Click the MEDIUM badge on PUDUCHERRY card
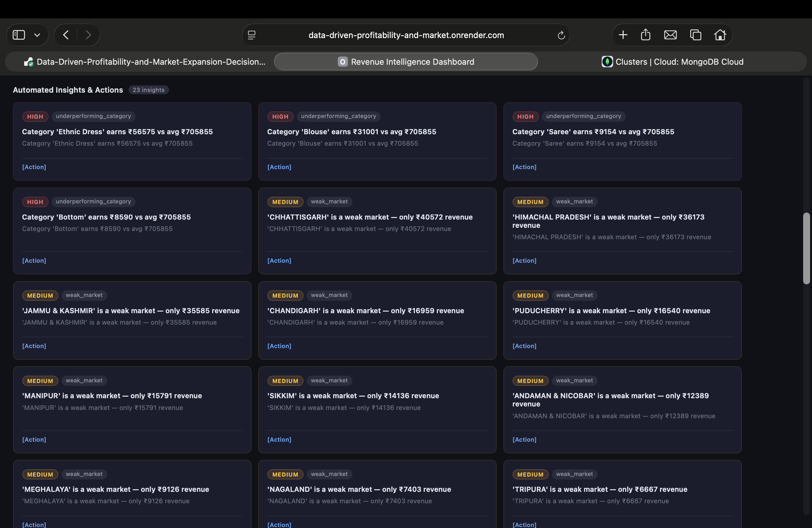 click(x=531, y=295)
